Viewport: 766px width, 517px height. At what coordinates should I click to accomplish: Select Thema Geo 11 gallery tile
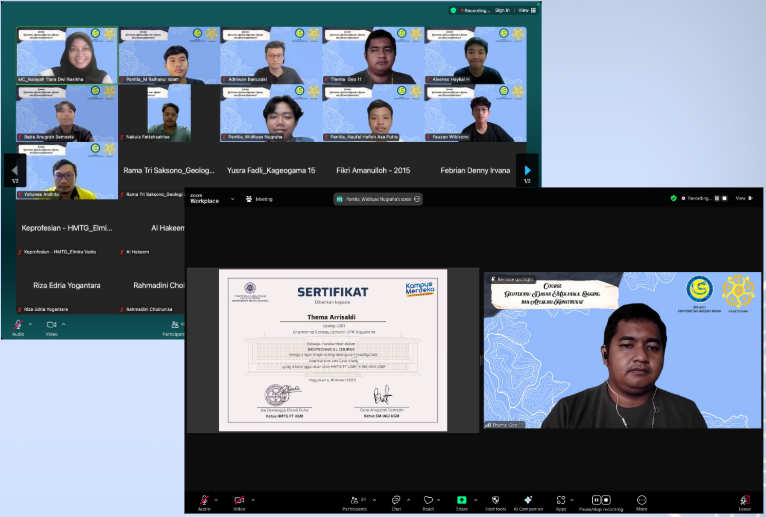(x=373, y=55)
